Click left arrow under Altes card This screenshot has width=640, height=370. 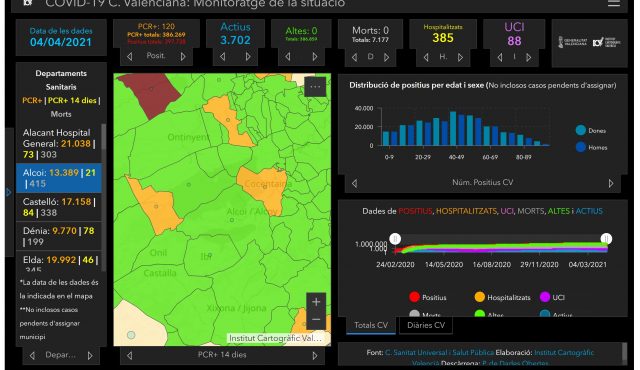[x=288, y=57]
